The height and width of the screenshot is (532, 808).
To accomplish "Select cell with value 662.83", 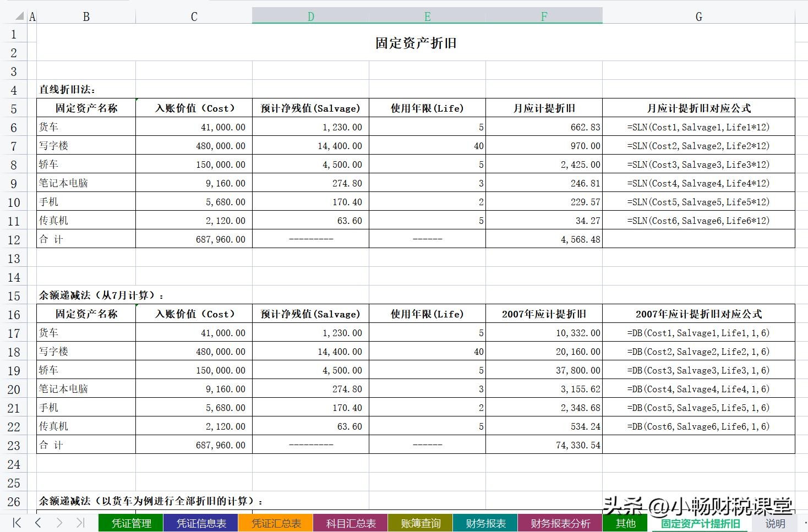I will click(x=544, y=127).
